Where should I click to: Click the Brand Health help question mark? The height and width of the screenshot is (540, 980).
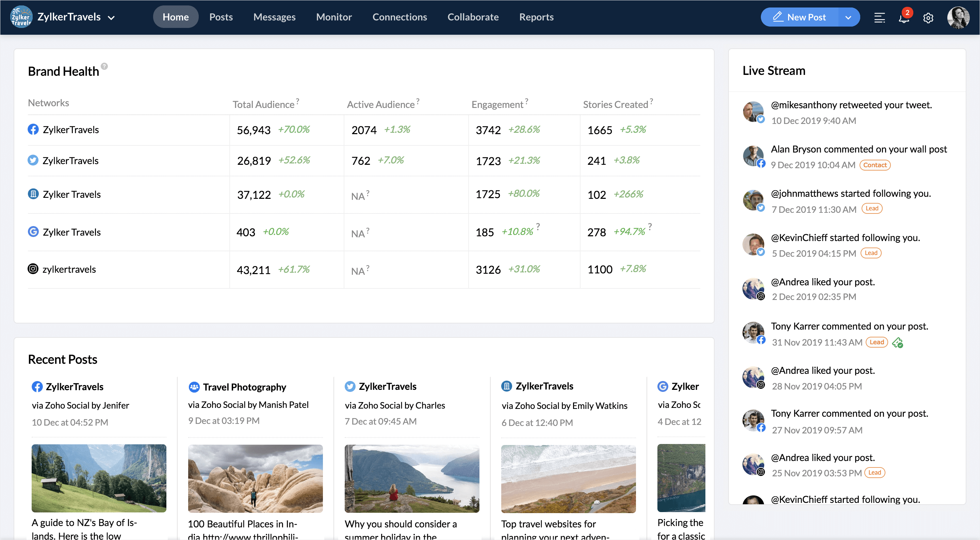pos(104,66)
